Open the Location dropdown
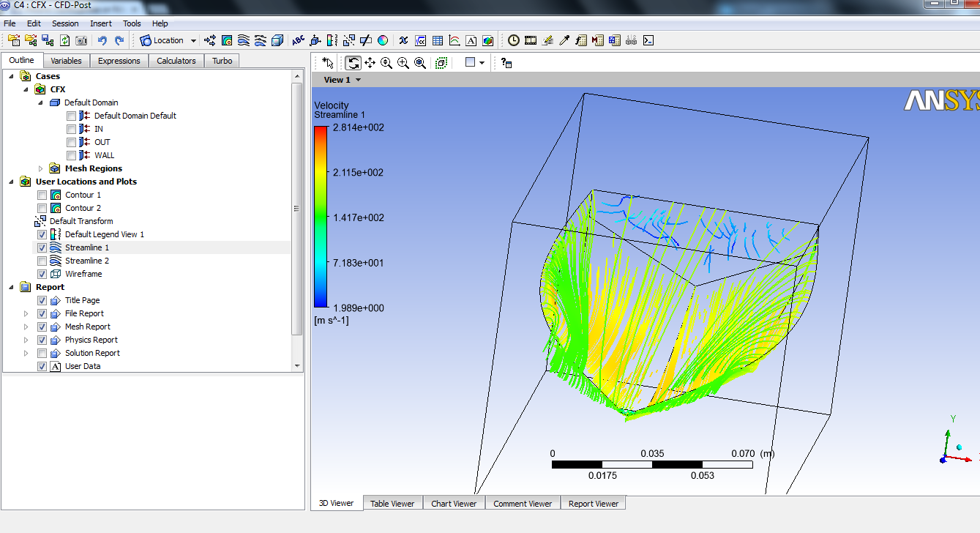 coord(168,40)
